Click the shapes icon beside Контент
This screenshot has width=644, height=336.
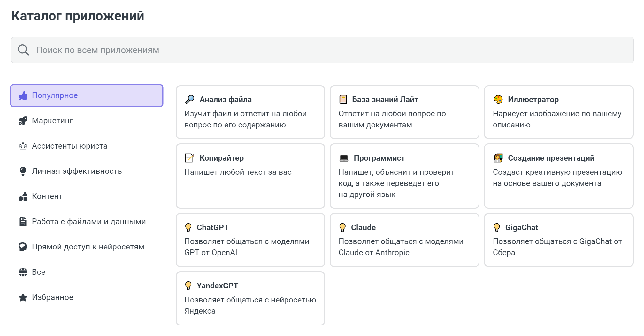23,196
